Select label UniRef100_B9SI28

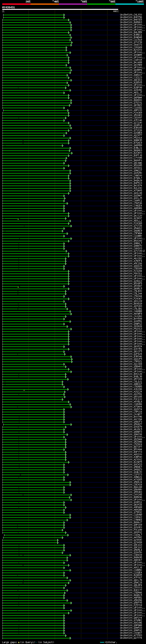pyautogui.click(x=131, y=374)
